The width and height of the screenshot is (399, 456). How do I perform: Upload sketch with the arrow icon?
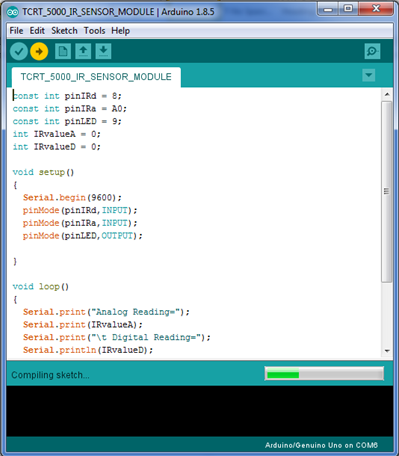coord(39,52)
